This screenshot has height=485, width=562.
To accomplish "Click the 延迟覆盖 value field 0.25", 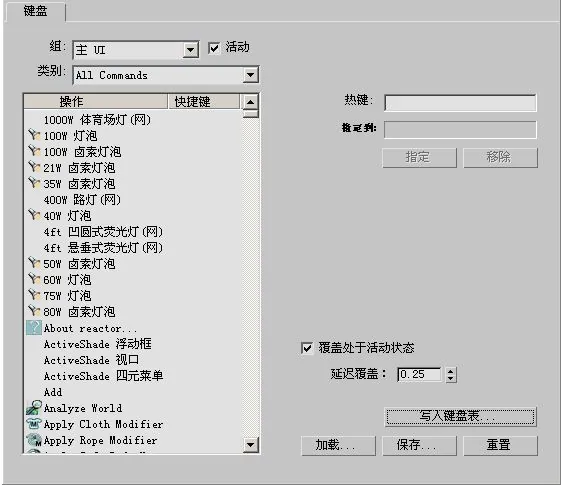I will click(x=419, y=375).
